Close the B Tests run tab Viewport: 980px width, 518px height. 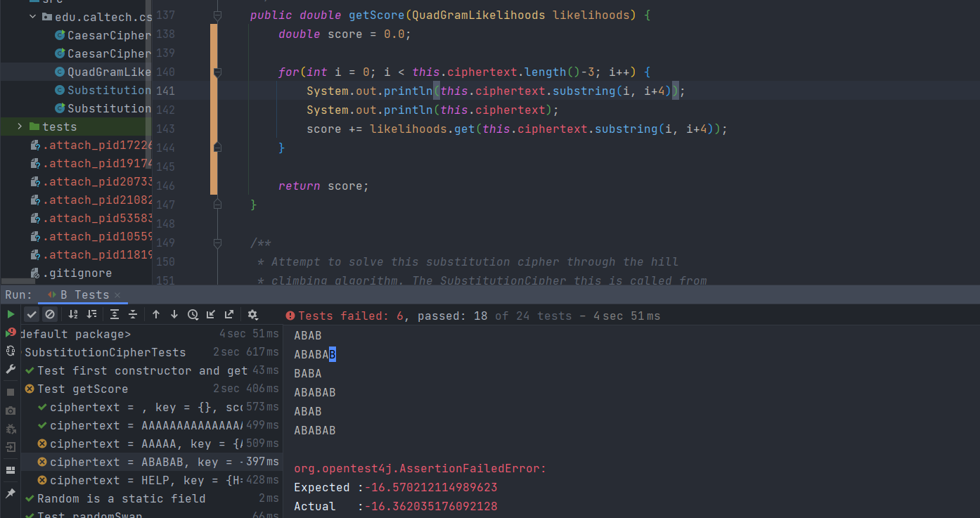[x=117, y=295]
